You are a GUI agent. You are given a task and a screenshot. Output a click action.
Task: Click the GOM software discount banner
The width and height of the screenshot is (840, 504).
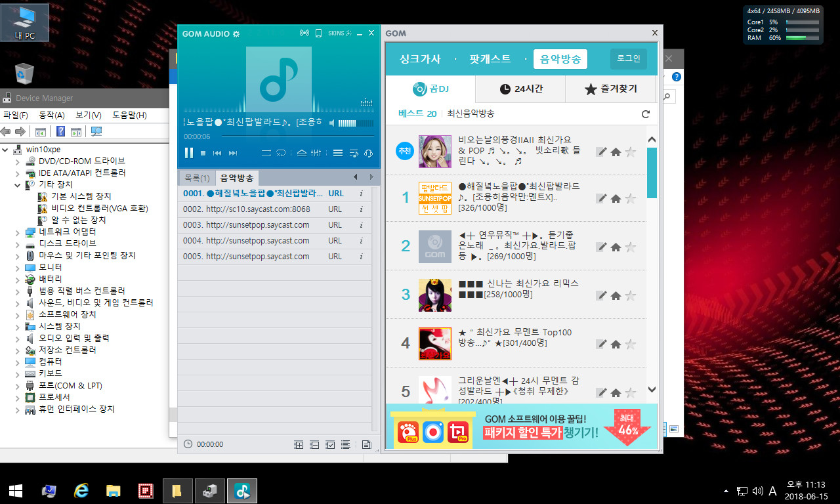tap(521, 427)
